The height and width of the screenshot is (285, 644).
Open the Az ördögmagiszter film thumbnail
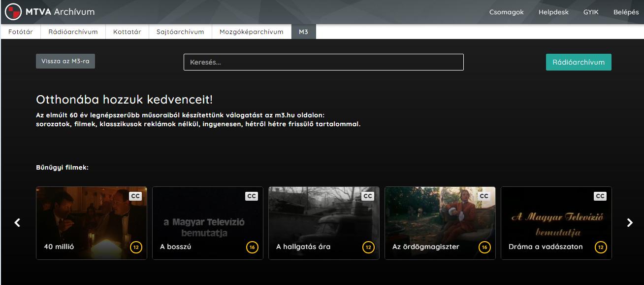pyautogui.click(x=440, y=223)
